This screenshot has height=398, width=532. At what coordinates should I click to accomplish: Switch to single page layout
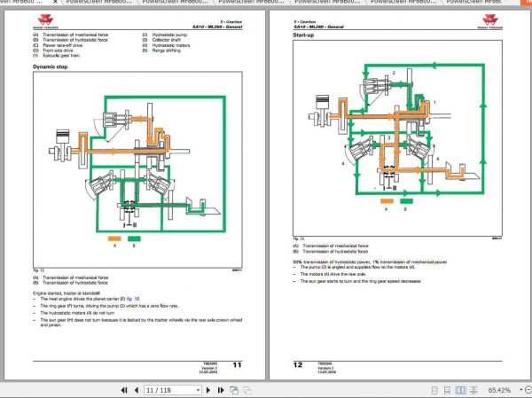(x=434, y=390)
